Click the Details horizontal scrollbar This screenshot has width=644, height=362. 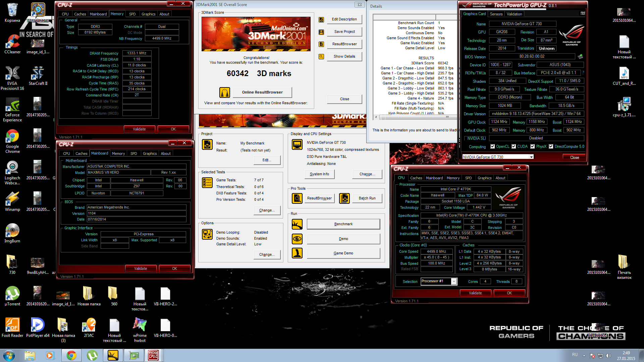click(x=415, y=117)
